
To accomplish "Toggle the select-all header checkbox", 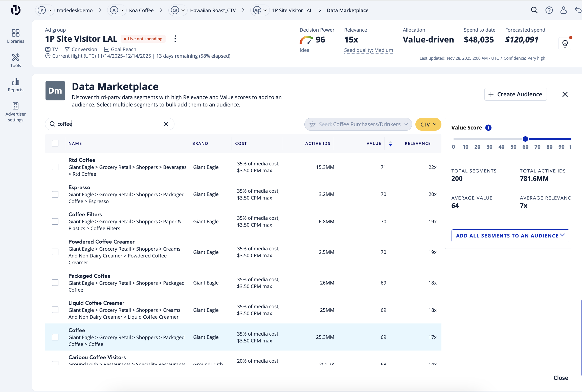I will tap(55, 143).
